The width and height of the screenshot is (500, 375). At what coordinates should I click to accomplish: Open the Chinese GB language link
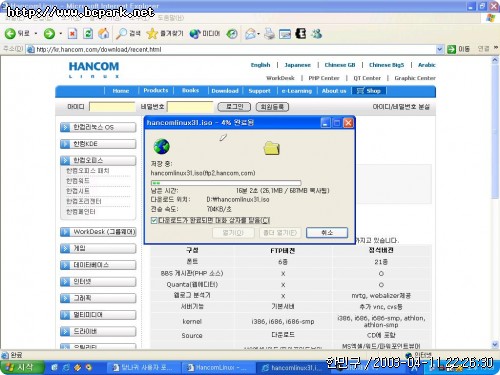point(340,65)
